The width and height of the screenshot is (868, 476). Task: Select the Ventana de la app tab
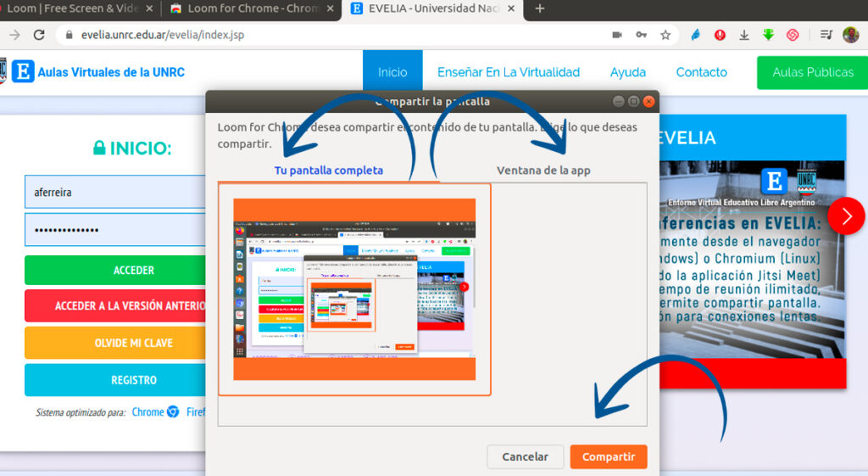(543, 170)
